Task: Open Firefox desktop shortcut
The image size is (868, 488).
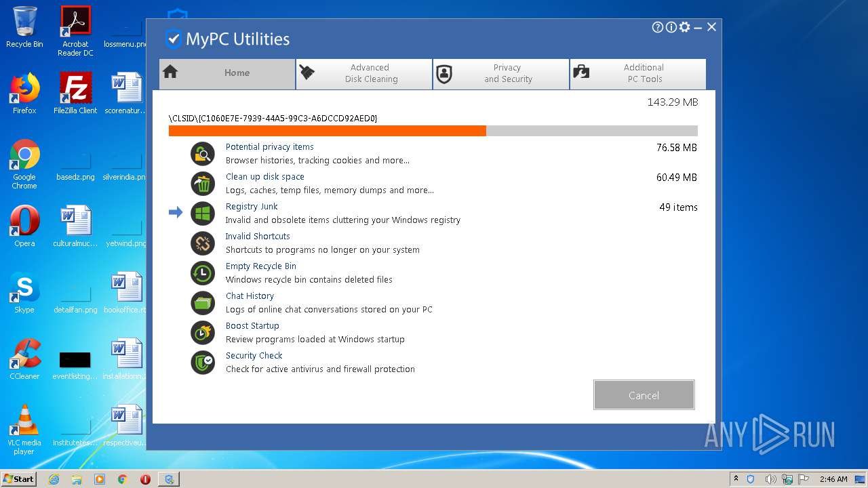Action: [24, 94]
